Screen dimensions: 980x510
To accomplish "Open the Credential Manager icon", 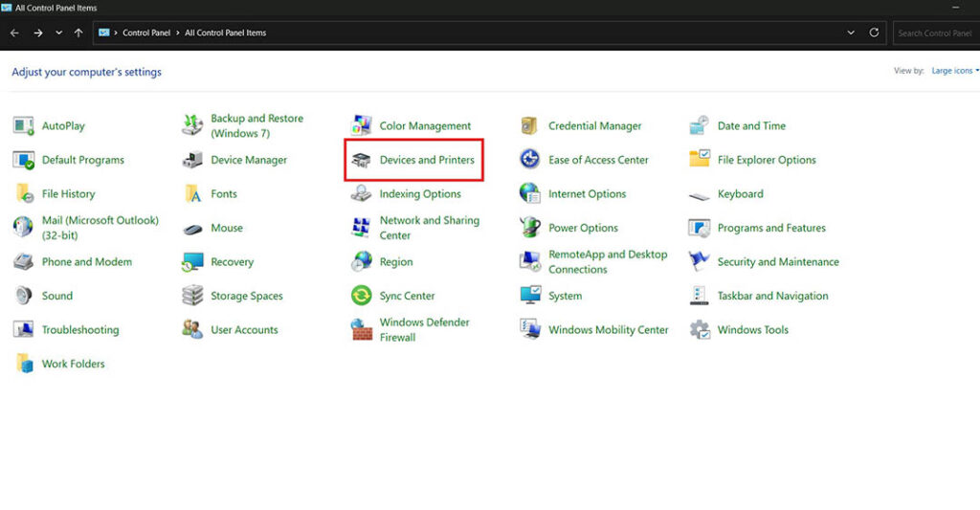I will [x=530, y=126].
